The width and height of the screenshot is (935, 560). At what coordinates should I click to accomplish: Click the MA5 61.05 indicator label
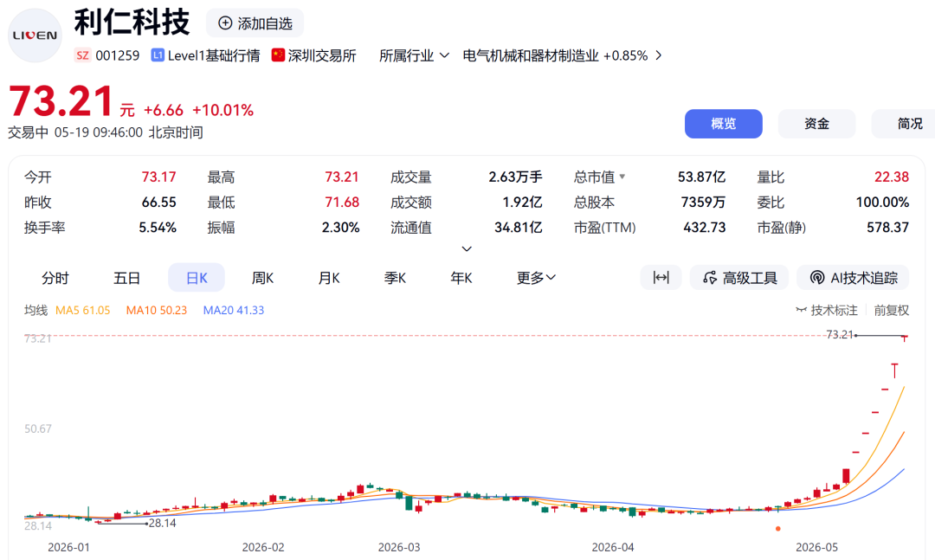[x=83, y=310]
